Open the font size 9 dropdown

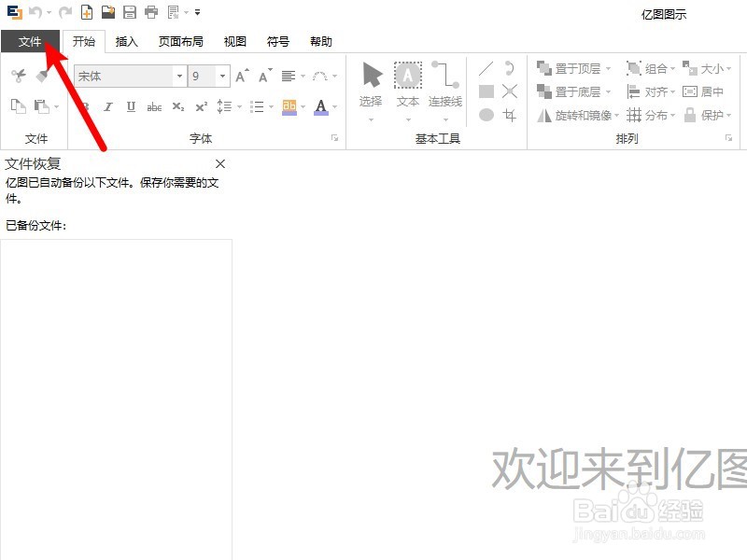pos(222,77)
